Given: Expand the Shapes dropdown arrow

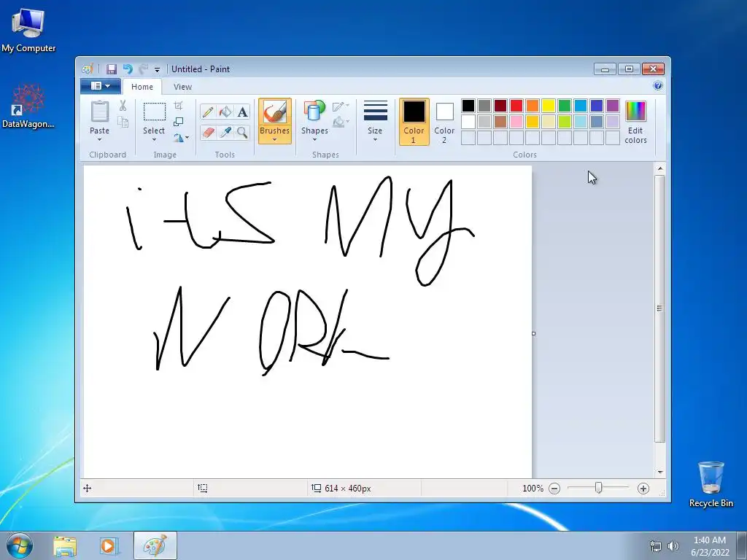Looking at the screenshot, I should [314, 140].
